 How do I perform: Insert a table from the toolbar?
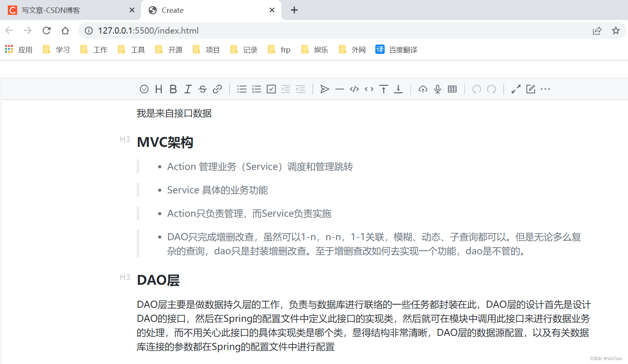(452, 89)
